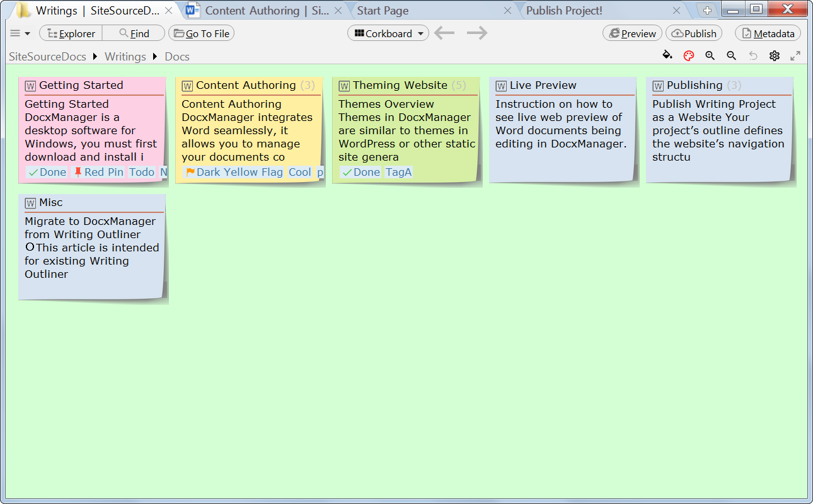This screenshot has width=813, height=504.
Task: Click the Go To File button
Action: [201, 33]
